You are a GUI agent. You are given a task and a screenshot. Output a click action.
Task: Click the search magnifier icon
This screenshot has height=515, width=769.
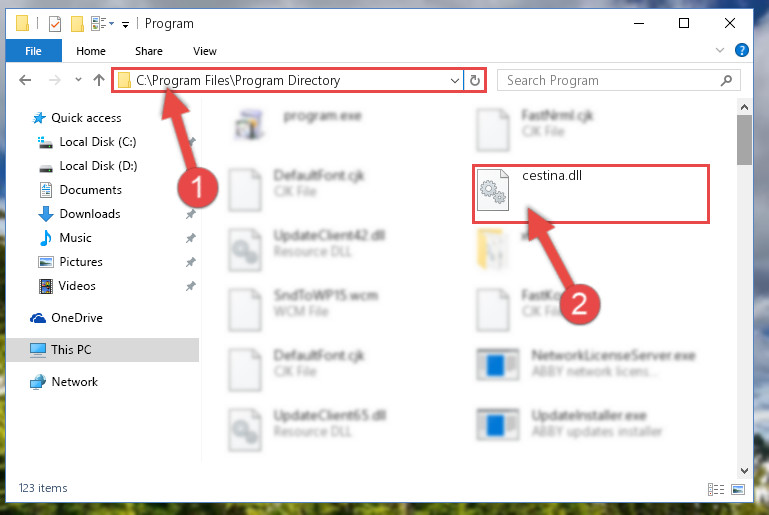(726, 80)
